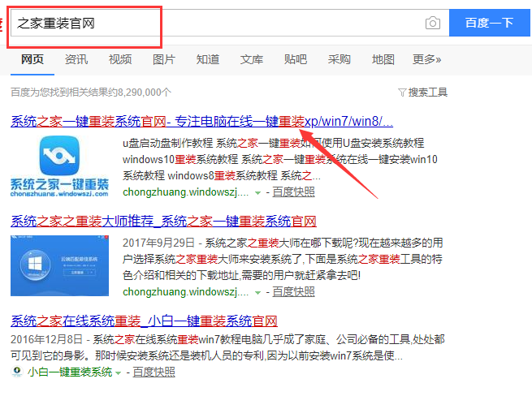
Task: Go to the 文库 tab
Action: [252, 59]
